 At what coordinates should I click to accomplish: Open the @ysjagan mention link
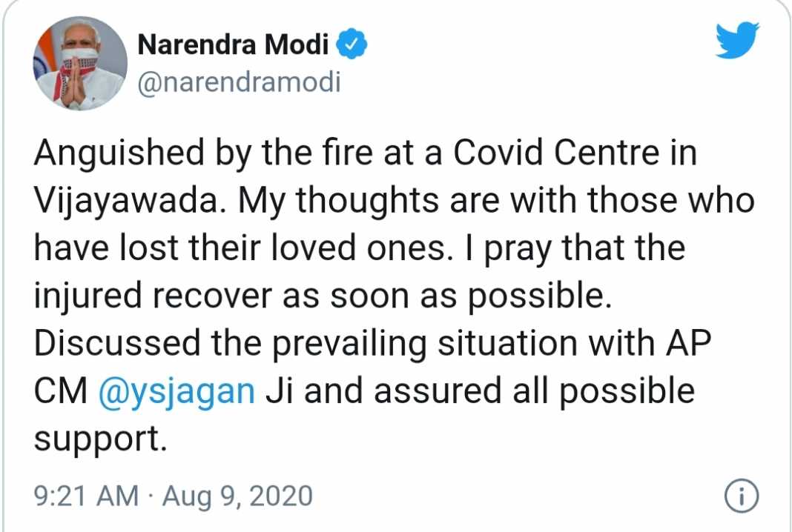pyautogui.click(x=176, y=391)
